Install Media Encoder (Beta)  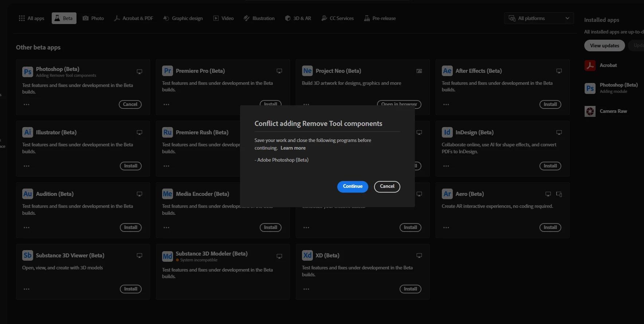click(x=270, y=228)
